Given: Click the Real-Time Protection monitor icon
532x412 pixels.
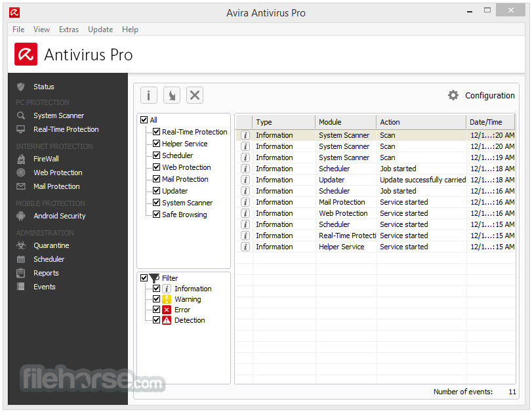Looking at the screenshot, I should (x=21, y=129).
